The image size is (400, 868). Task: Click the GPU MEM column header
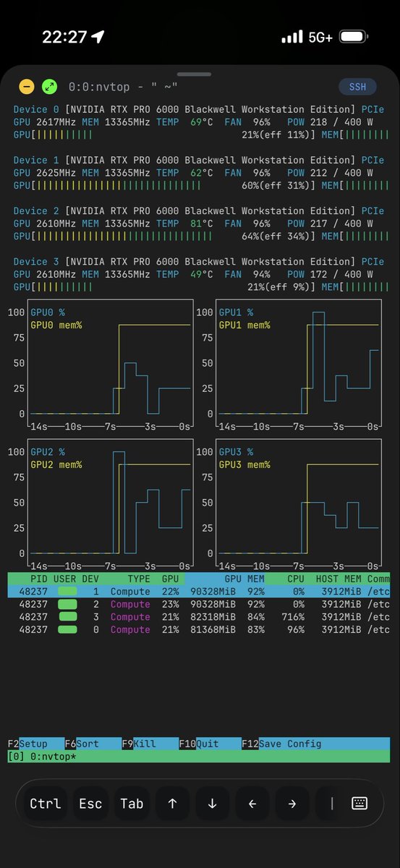tap(244, 579)
